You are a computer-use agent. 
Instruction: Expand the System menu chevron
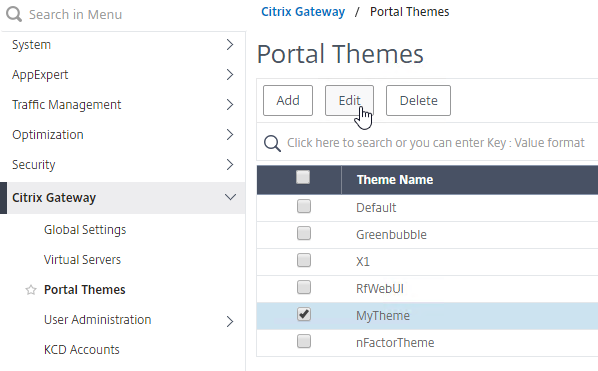(x=230, y=45)
